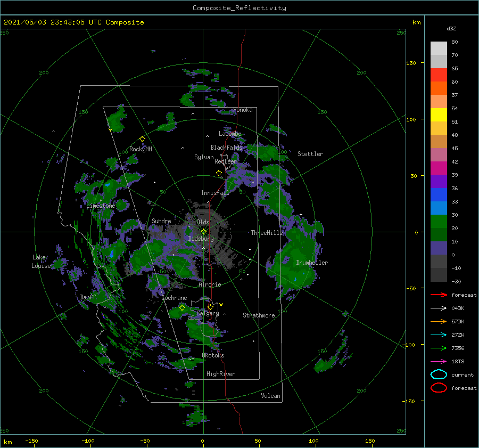Viewport: 479px width, 448px height.
Task: Click the dBZ legend heading
Action: click(x=451, y=28)
